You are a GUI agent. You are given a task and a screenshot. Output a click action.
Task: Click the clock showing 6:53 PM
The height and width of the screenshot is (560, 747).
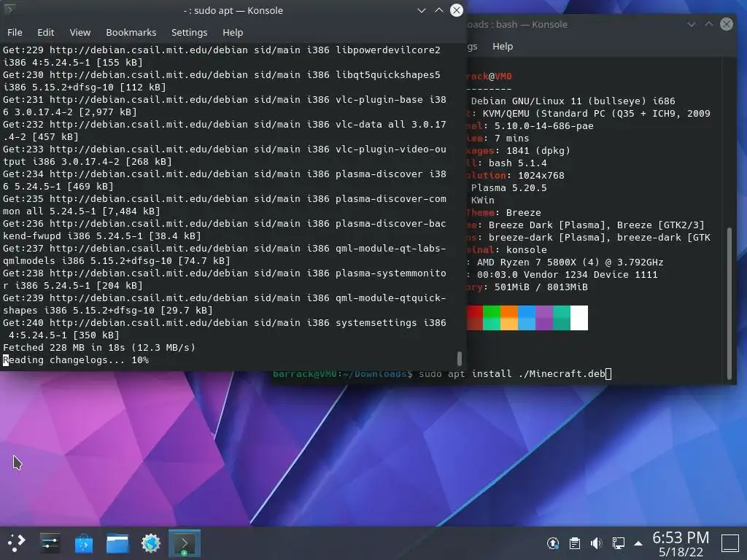pyautogui.click(x=681, y=537)
